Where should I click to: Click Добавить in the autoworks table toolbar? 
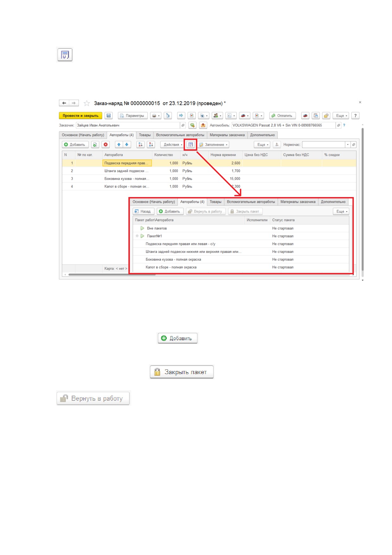pyautogui.click(x=75, y=145)
